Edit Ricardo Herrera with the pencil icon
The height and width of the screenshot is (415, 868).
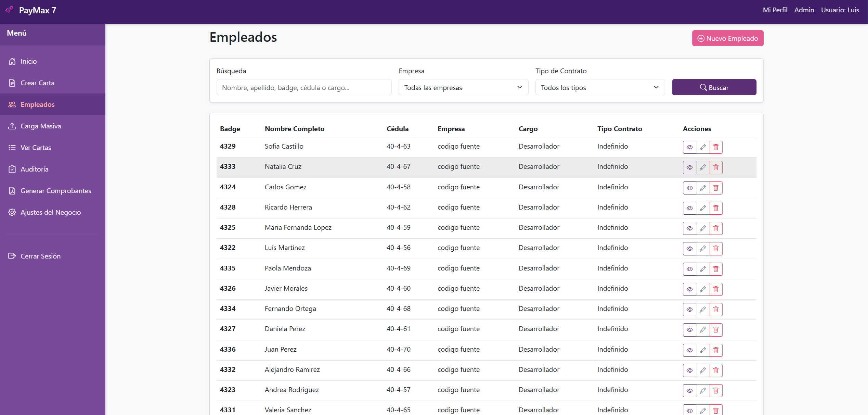[702, 208]
